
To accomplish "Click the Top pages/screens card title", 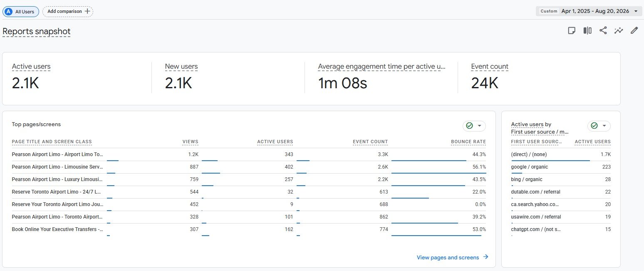I will click(x=36, y=124).
